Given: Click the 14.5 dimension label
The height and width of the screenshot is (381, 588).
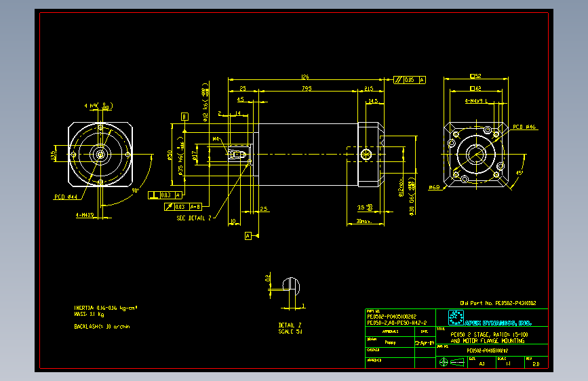Looking at the screenshot, I should click(373, 101).
